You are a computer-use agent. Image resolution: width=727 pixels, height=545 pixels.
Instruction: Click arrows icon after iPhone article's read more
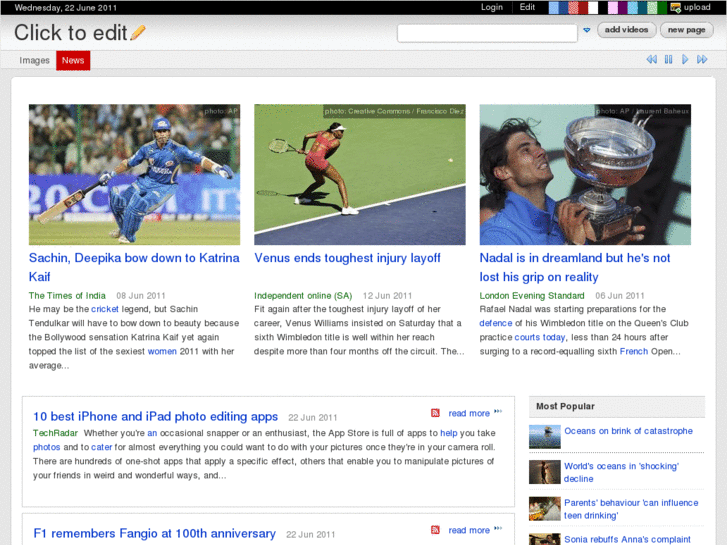click(498, 411)
